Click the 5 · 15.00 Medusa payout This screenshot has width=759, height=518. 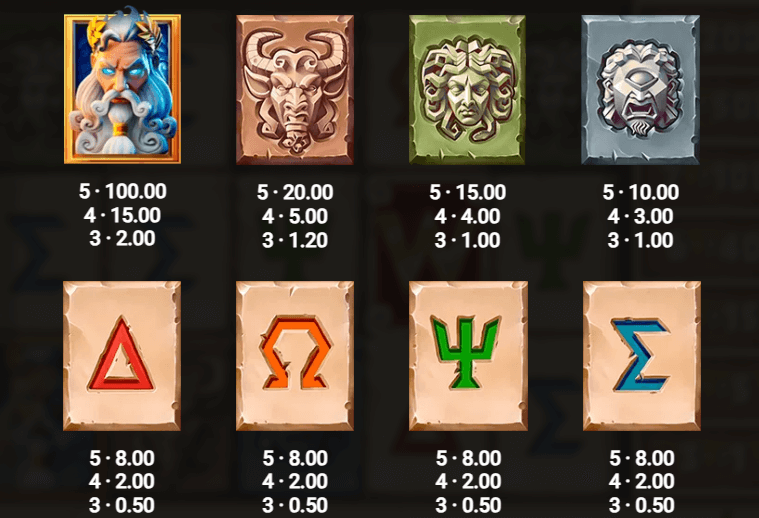pos(468,192)
